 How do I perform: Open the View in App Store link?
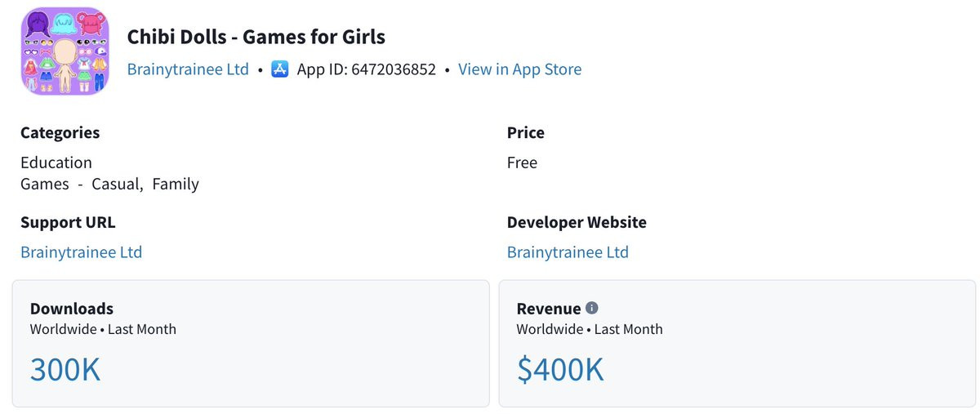(519, 69)
